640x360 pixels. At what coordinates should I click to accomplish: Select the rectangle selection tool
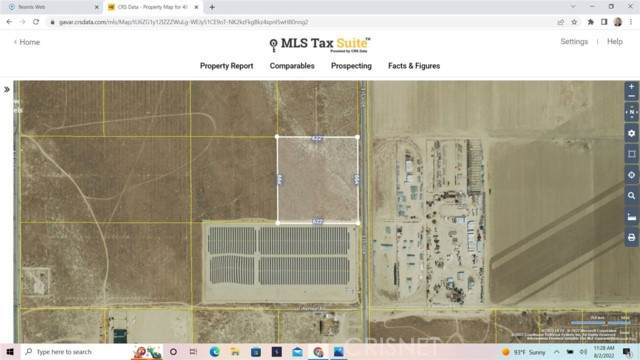(631, 154)
